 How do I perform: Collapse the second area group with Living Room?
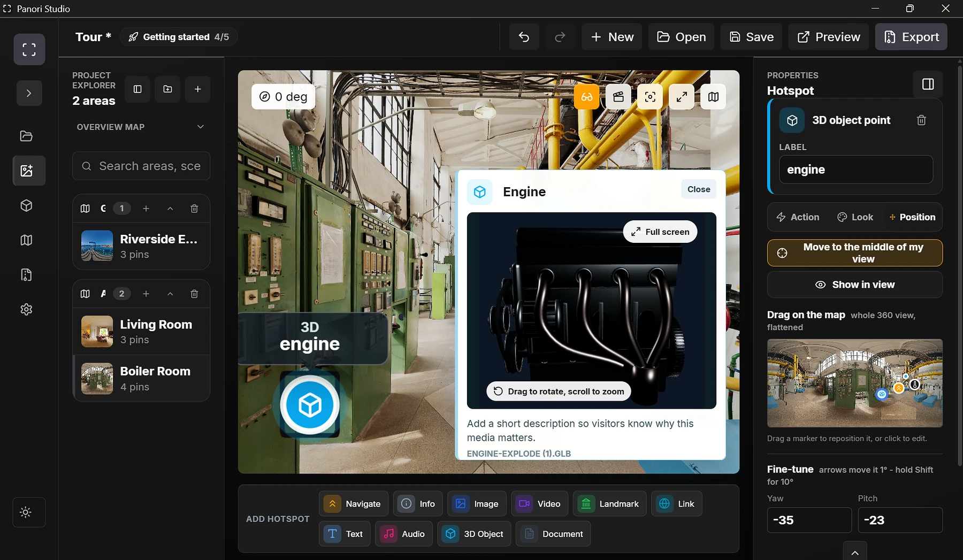(170, 294)
